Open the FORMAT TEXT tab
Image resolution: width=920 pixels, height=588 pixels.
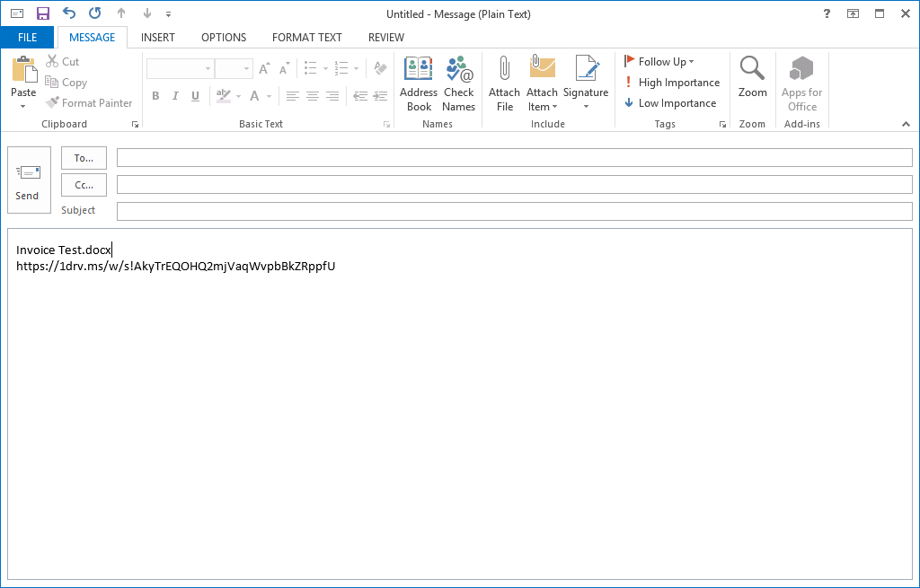coord(306,38)
